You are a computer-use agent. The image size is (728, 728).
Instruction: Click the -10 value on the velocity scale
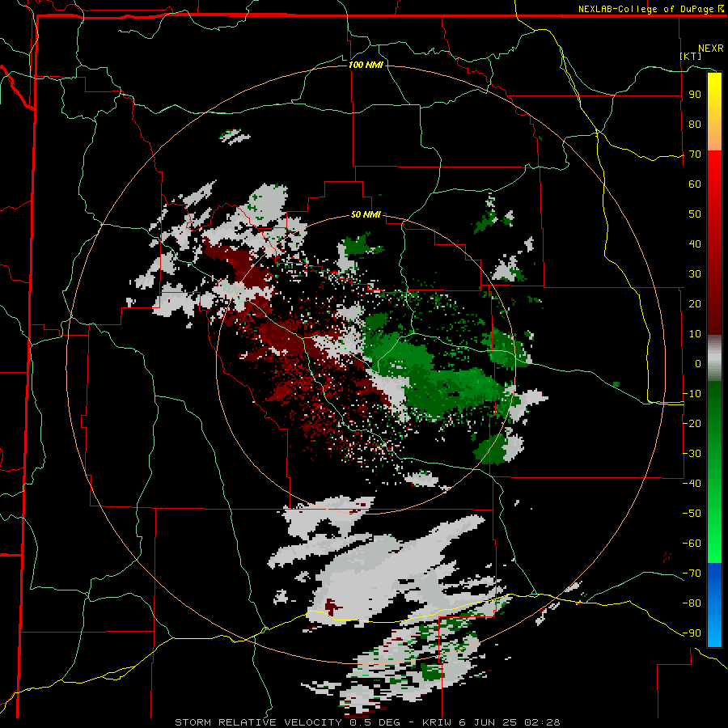click(692, 394)
